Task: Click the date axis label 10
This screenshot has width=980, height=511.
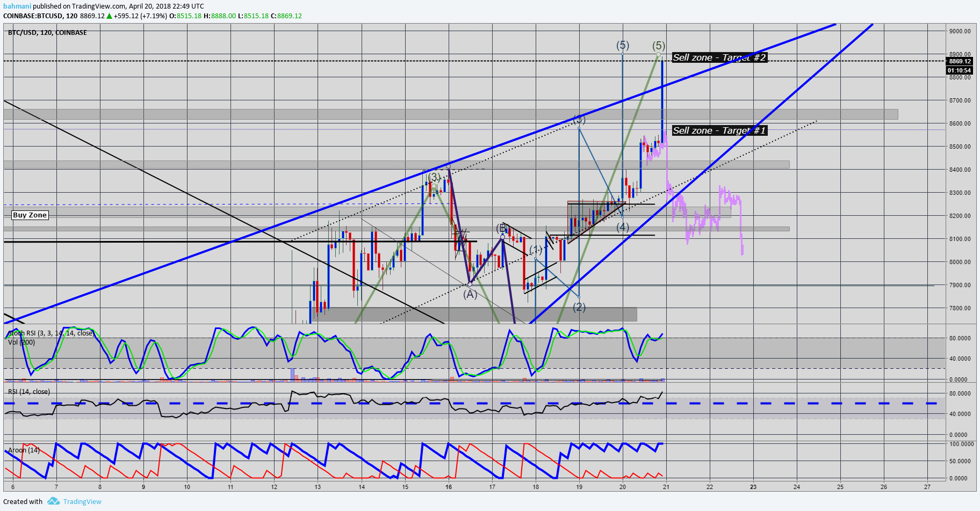Action: point(187,487)
